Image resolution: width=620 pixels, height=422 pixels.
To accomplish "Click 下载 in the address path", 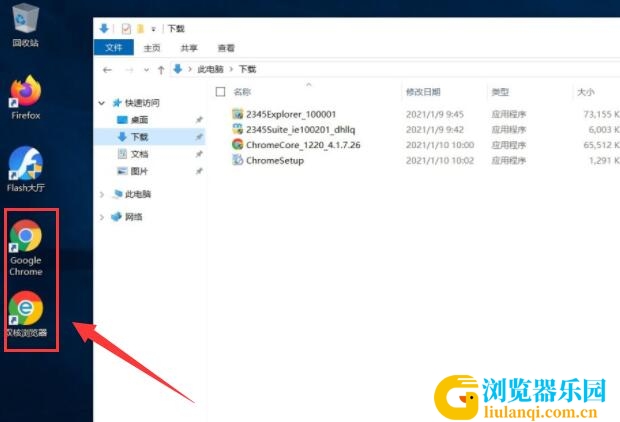I will point(248,69).
